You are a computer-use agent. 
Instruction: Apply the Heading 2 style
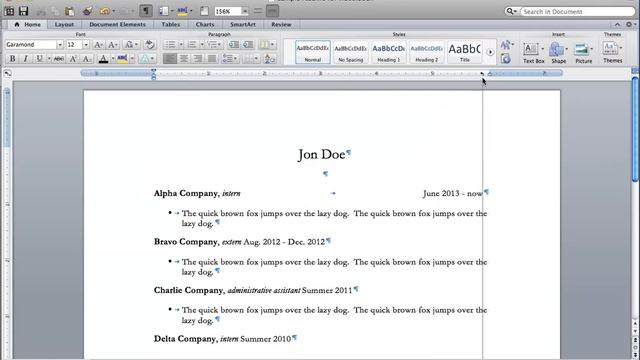[x=427, y=52]
